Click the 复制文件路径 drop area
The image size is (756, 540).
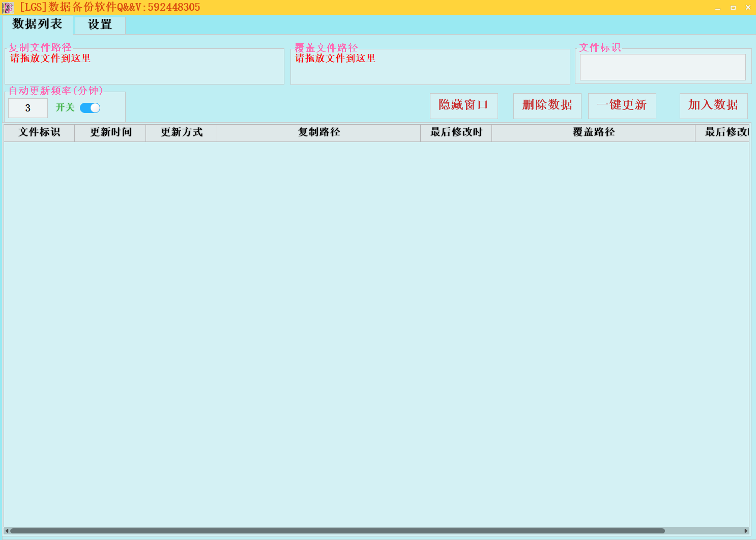144,67
